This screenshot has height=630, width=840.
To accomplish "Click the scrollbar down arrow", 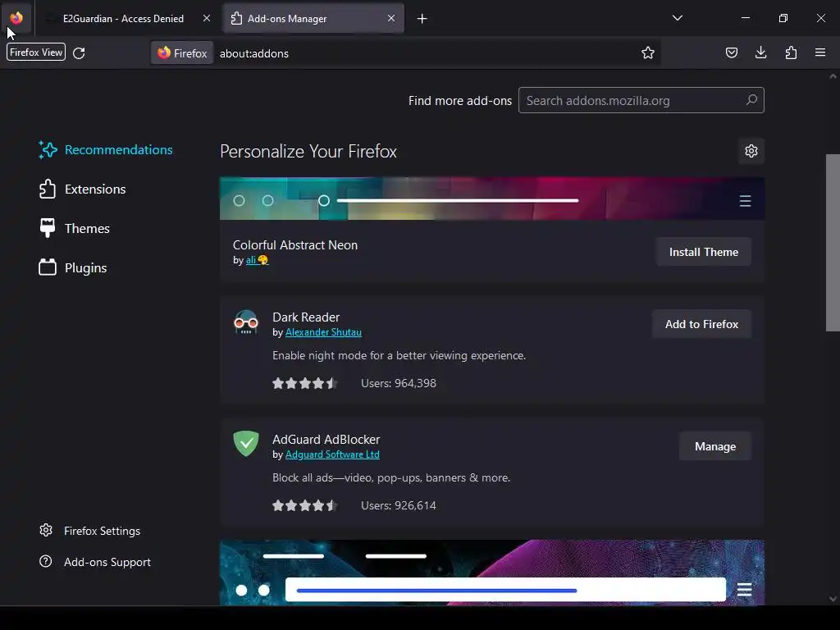I will click(833, 599).
